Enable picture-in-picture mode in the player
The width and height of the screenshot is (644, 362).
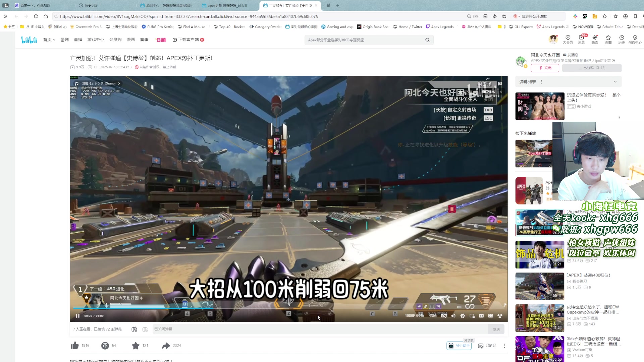click(472, 316)
